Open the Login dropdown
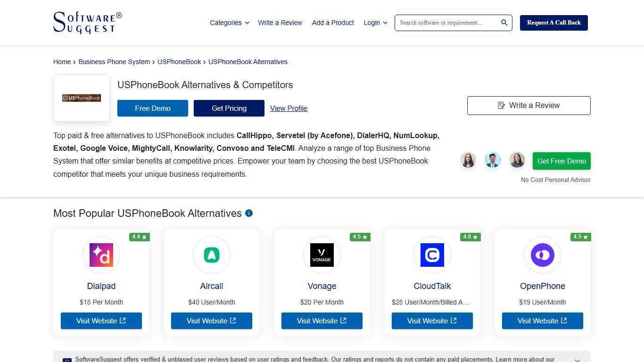Image resolution: width=644 pixels, height=362 pixels. tap(375, 23)
